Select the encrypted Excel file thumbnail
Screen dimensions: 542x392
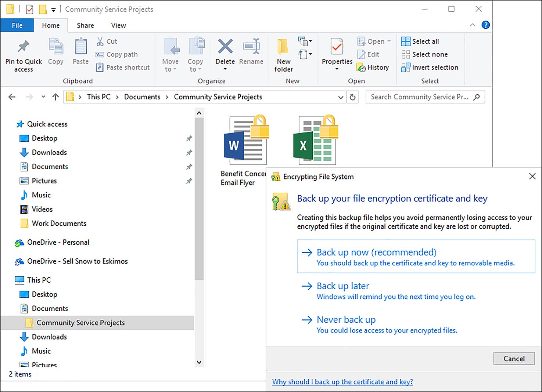pos(316,139)
